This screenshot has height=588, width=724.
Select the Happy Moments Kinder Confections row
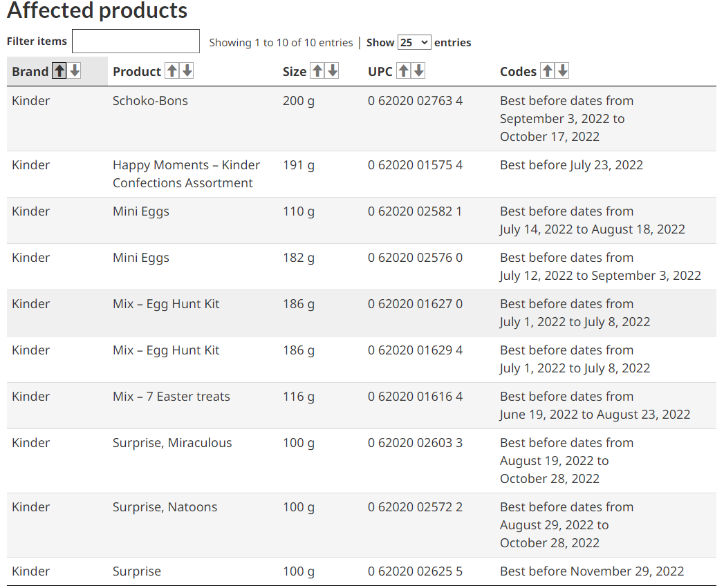[x=362, y=174]
